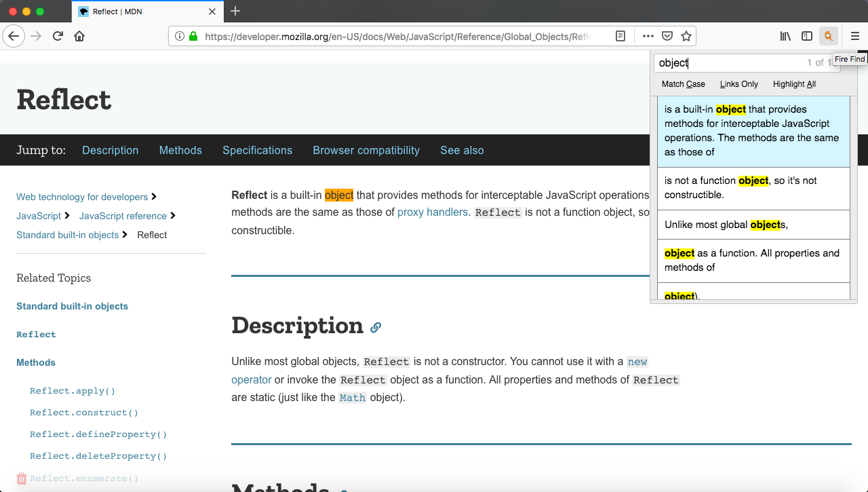This screenshot has width=868, height=492.
Task: Jump to Browser compatibility section
Action: (x=366, y=150)
